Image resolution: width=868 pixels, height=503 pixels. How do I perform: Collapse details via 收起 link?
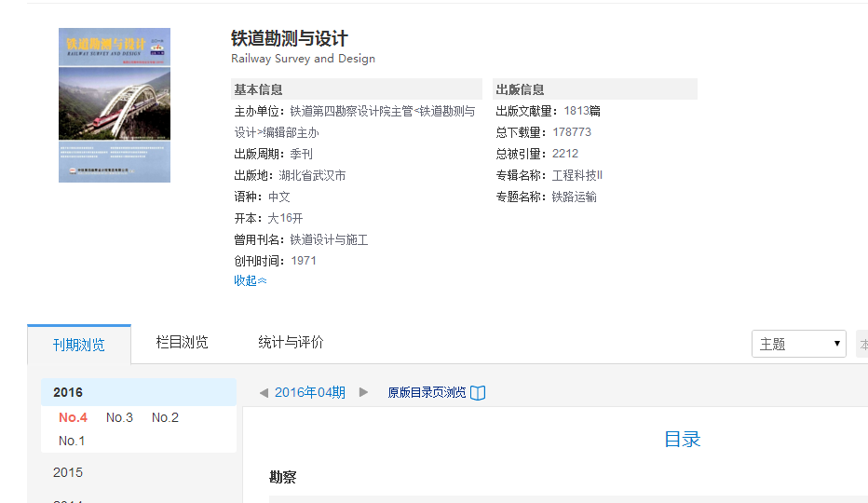[251, 281]
